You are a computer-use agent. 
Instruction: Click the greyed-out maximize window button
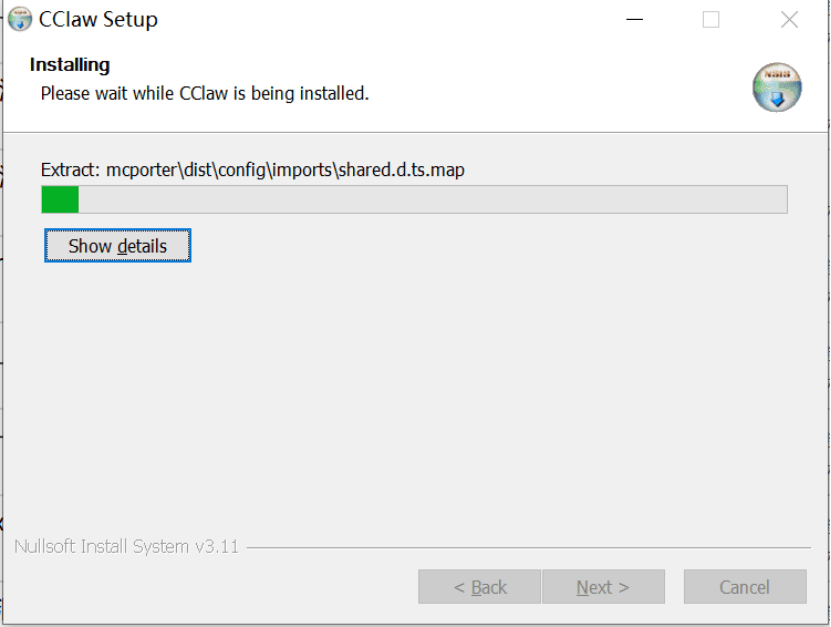tap(711, 20)
